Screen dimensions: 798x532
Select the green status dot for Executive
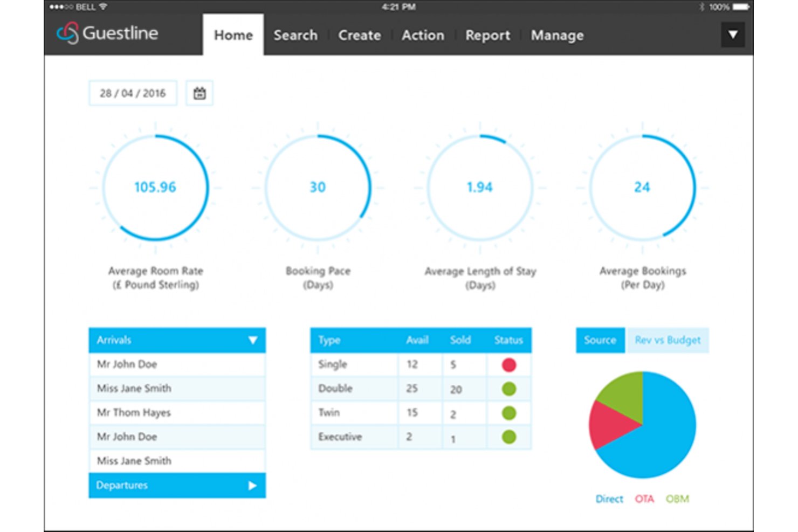[508, 437]
